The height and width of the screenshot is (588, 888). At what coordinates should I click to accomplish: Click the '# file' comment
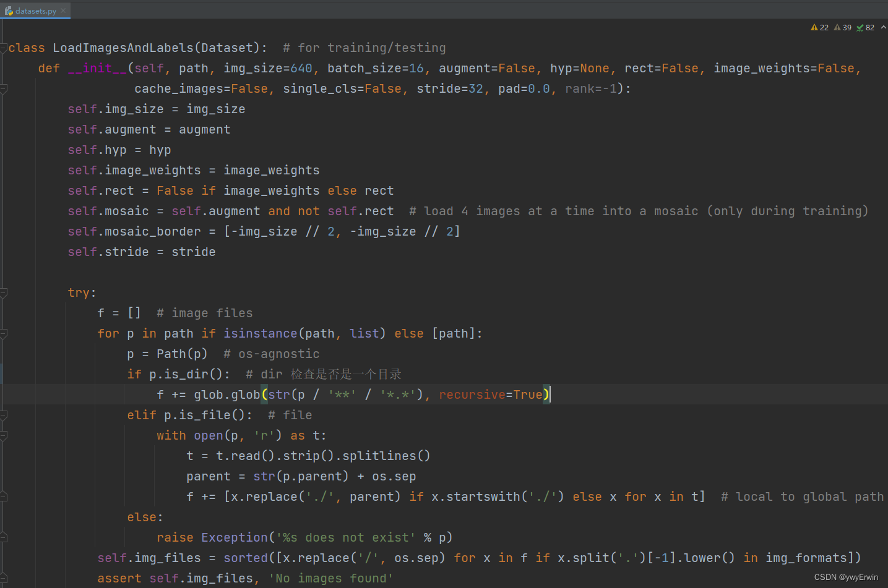pyautogui.click(x=290, y=415)
